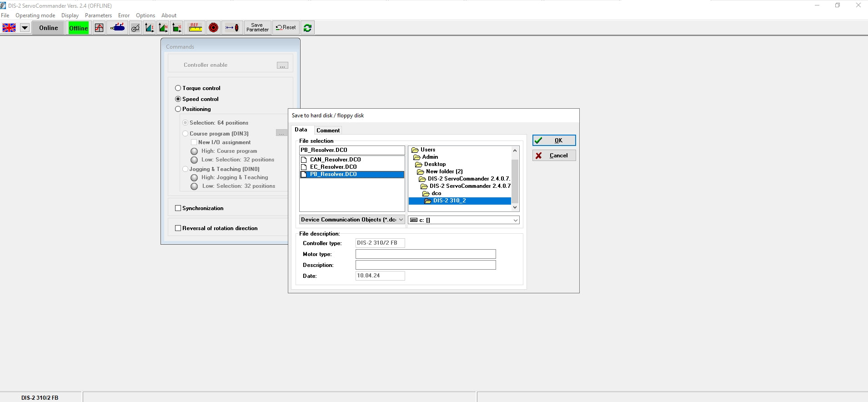The height and width of the screenshot is (402, 868).
Task: Open the drive selection dropdown
Action: point(515,220)
